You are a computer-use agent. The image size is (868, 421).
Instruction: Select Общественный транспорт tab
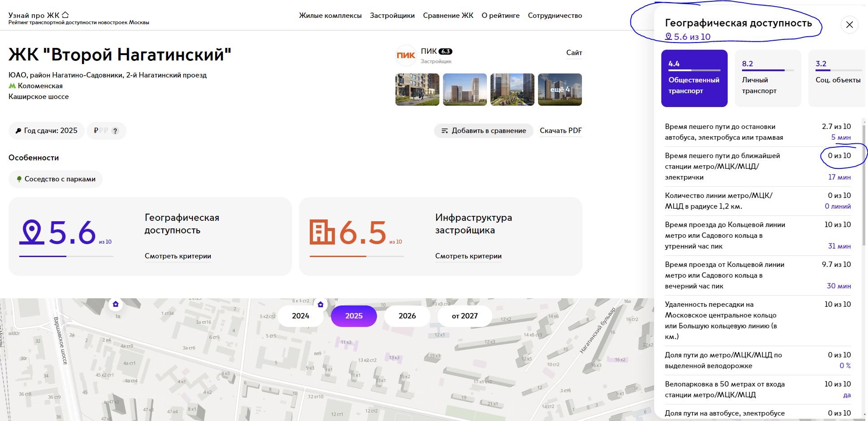[694, 78]
